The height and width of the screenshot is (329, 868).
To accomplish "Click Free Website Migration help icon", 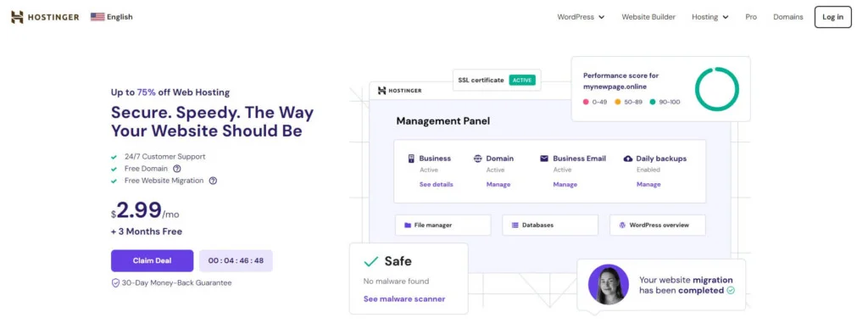I will click(213, 181).
